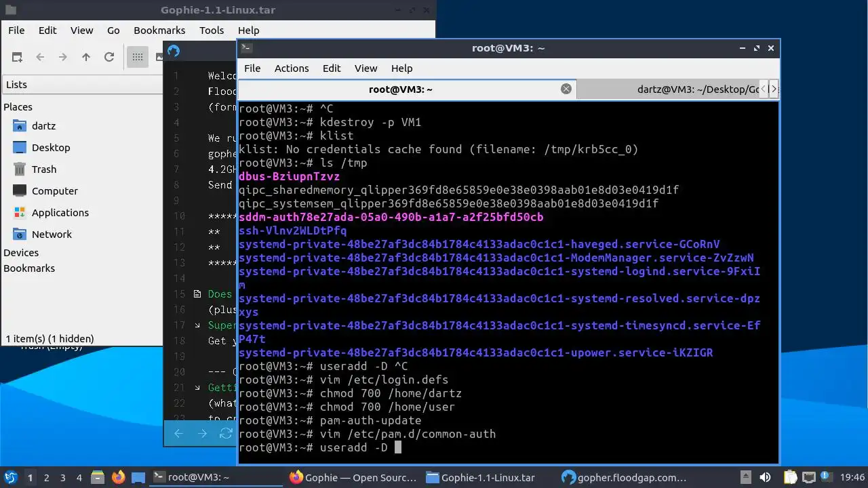Switch to virtual desktop 3
Viewport: 868px width, 488px height.
coord(63,477)
